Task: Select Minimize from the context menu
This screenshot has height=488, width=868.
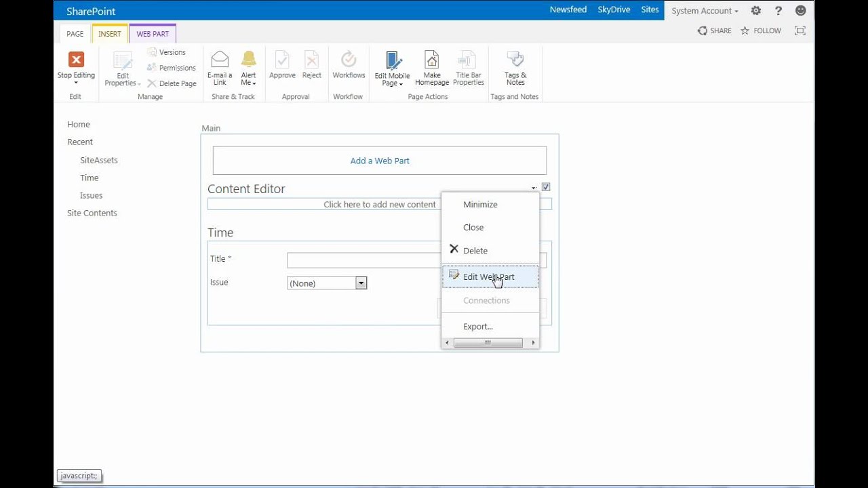Action: 490,205
